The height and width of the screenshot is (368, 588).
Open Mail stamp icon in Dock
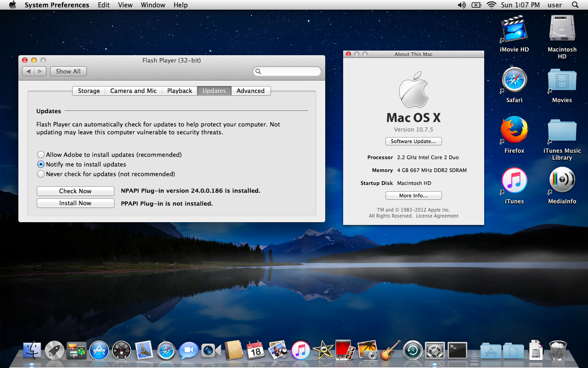tap(144, 351)
